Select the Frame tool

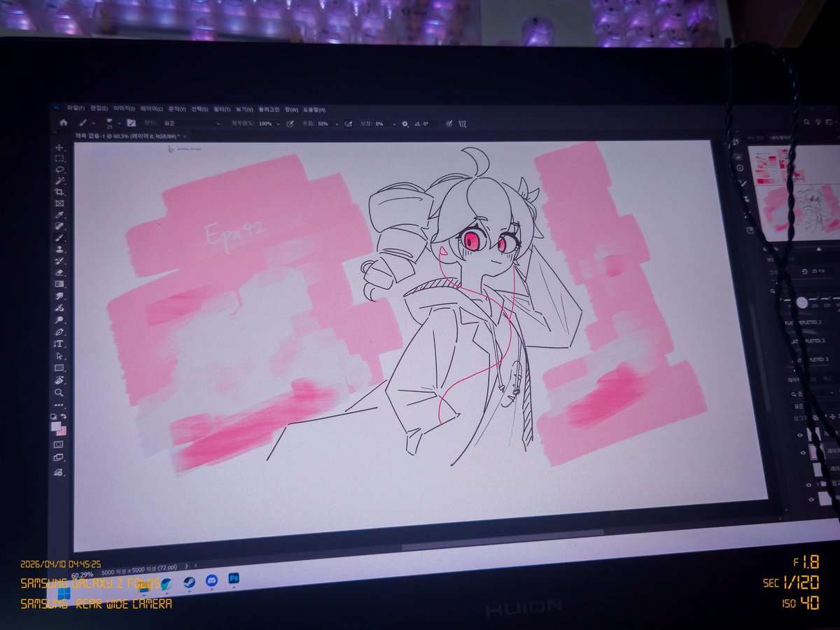[59, 204]
